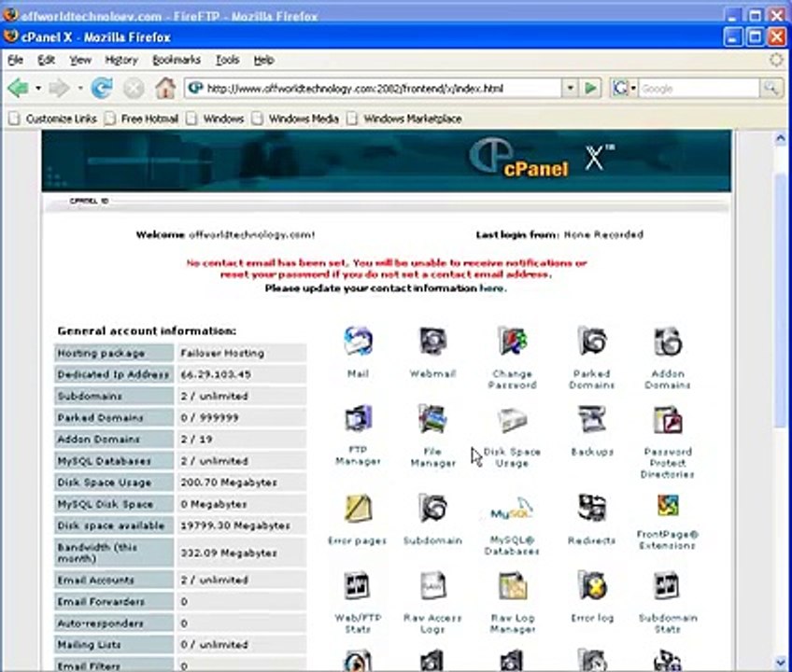
Task: Open the Windows Media bookmark
Action: tap(295, 119)
